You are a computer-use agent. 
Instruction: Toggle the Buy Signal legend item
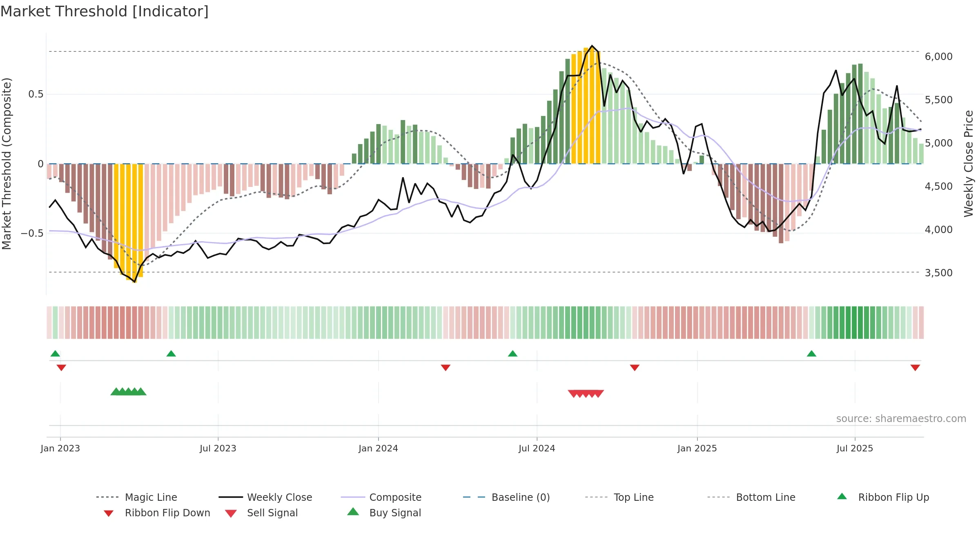[384, 513]
